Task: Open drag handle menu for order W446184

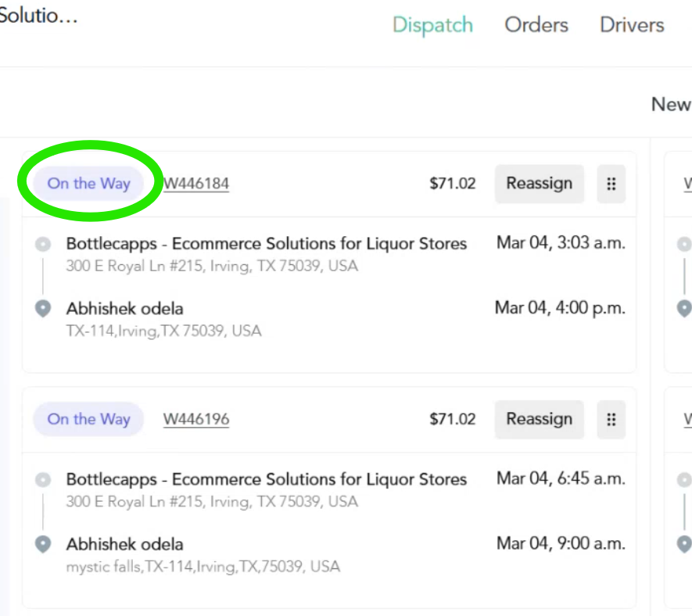Action: tap(611, 184)
